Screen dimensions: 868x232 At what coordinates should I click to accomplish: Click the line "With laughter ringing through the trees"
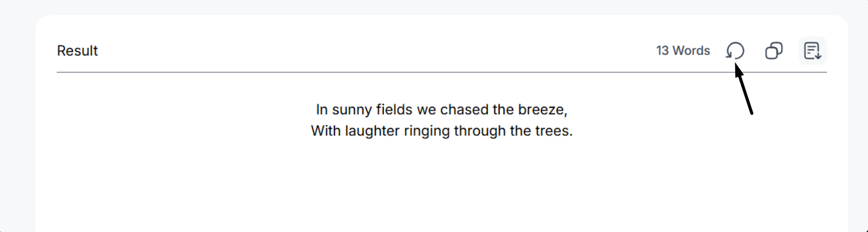[442, 130]
